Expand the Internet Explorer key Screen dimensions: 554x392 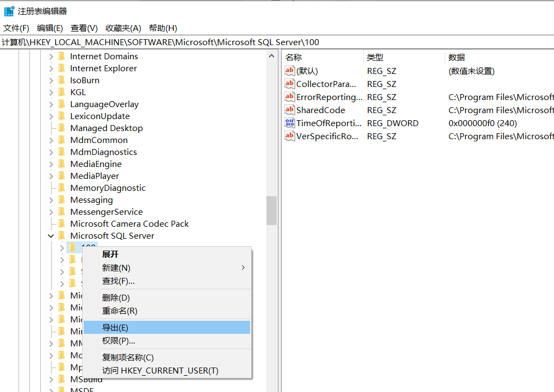click(51, 69)
